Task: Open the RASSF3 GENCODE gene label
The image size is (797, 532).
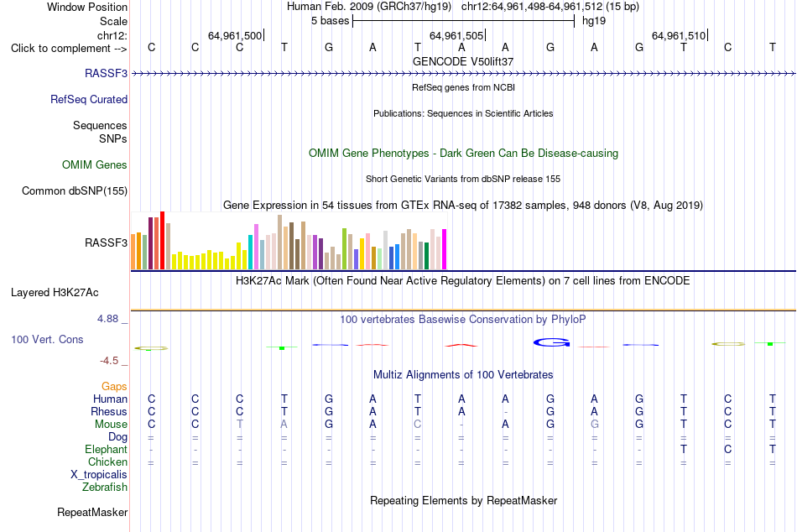Action: coord(107,73)
